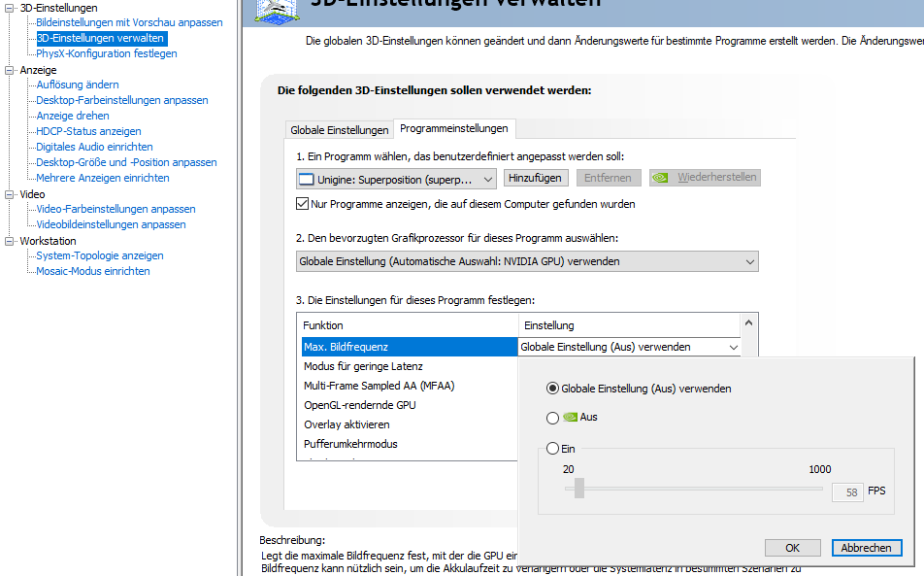Collapse the Video tree node
This screenshot has width=924, height=576.
tap(9, 194)
